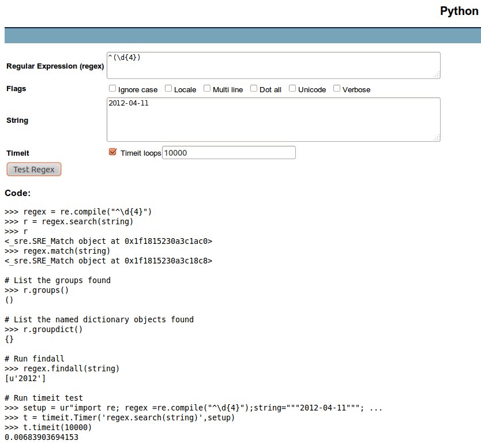Focus the Regular Expression text area
Image resolution: width=481 pixels, height=448 pixels.
point(273,65)
